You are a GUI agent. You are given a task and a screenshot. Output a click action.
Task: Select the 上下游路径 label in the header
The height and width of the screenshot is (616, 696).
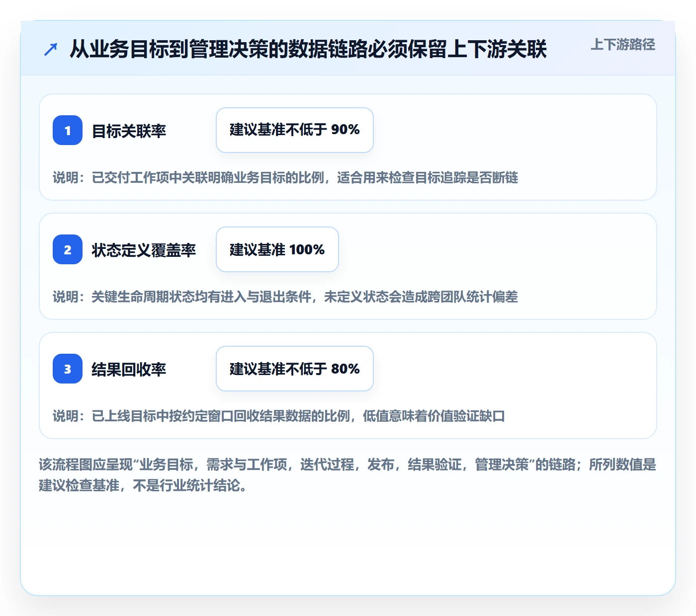pos(623,45)
